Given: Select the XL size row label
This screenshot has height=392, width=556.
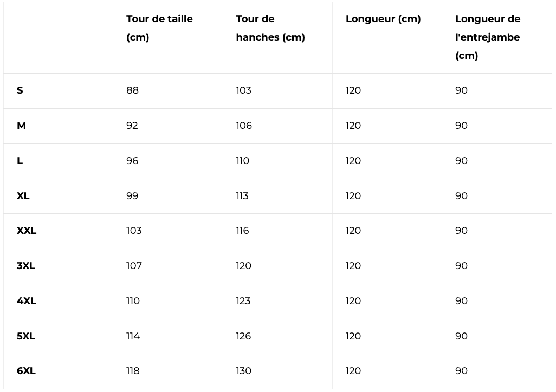Looking at the screenshot, I should tap(23, 196).
